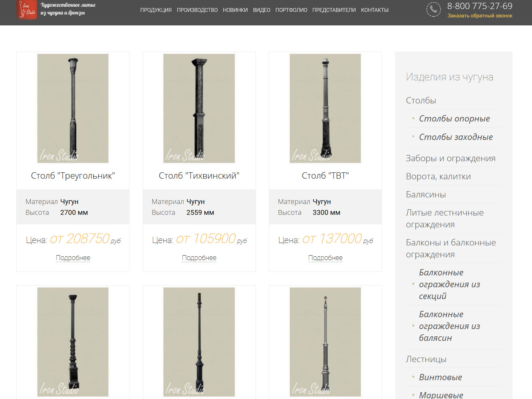Viewport: 532px width, 399px height.
Task: Open the first pole thumbnail in second row
Action: 73,342
